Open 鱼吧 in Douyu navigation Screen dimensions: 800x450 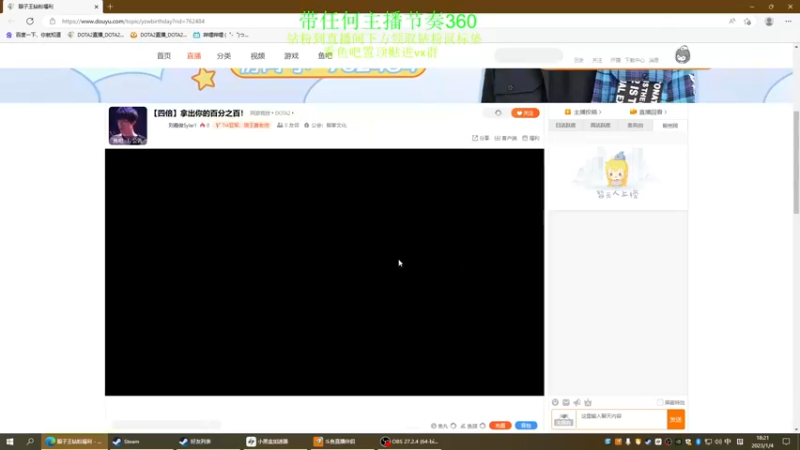point(325,56)
